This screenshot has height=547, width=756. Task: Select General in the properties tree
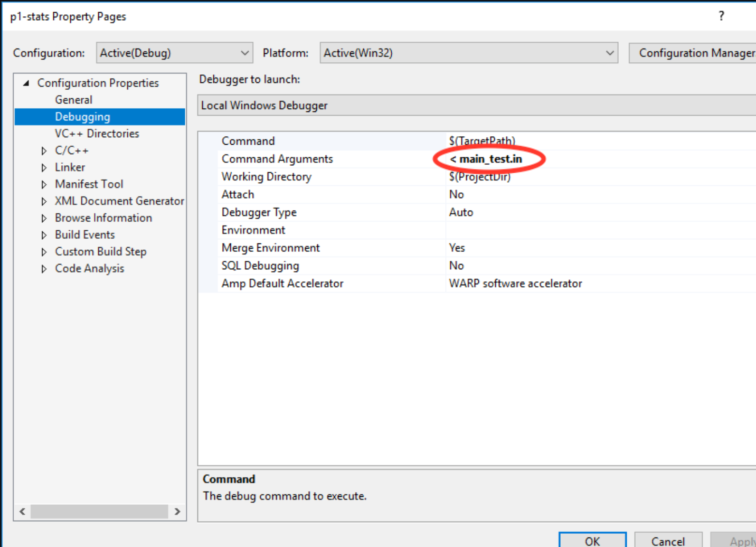click(x=73, y=100)
